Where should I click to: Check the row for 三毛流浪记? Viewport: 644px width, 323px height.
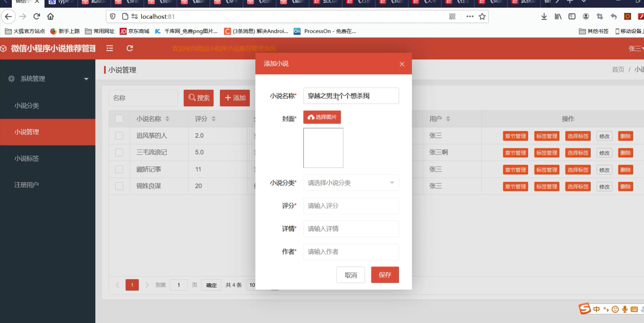[x=119, y=152]
